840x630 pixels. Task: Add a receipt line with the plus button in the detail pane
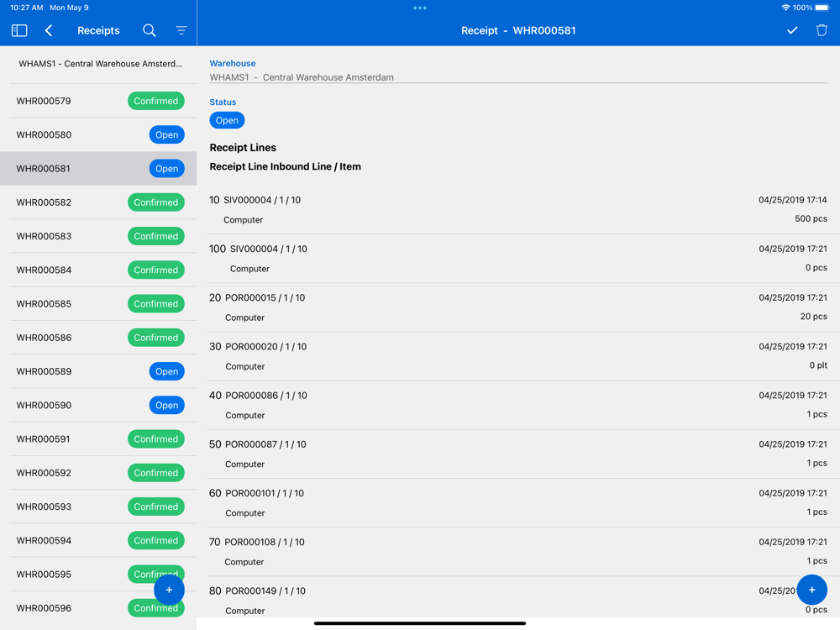point(812,590)
